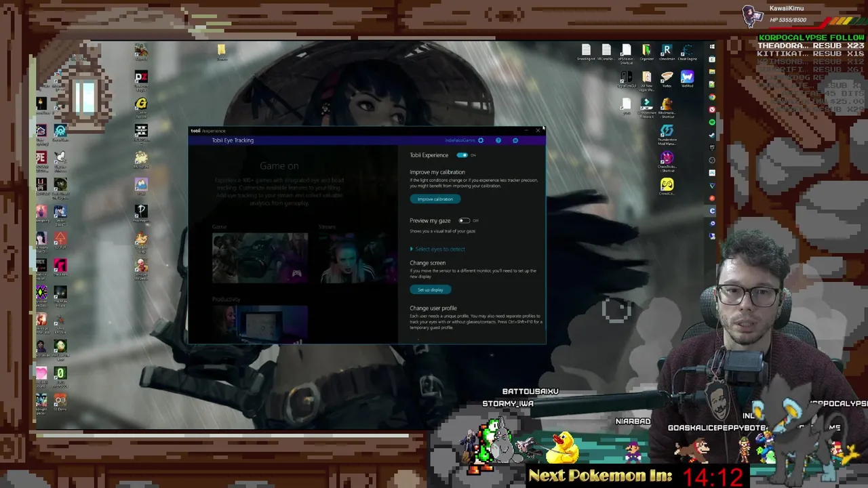Image resolution: width=868 pixels, height=488 pixels.
Task: Open File Explorer in the taskbar
Action: coord(712,71)
